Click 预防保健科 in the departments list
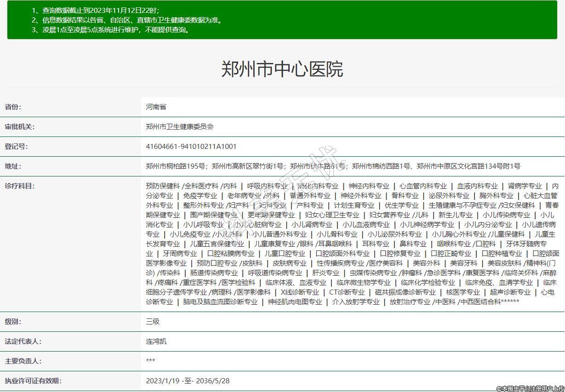Viewport: 565px width, 392px height. point(163,186)
